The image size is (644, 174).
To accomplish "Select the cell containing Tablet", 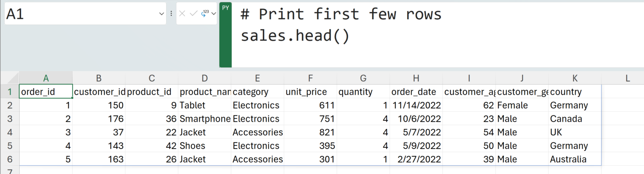I will 205,105.
